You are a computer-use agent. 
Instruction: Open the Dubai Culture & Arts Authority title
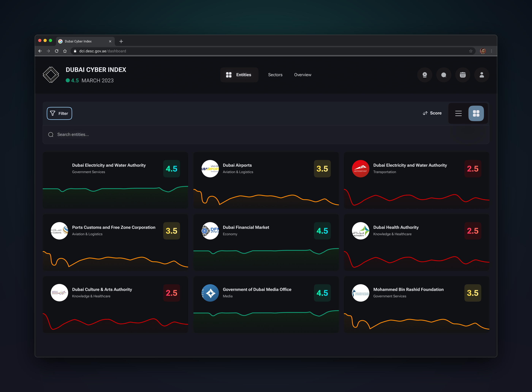[x=102, y=290]
